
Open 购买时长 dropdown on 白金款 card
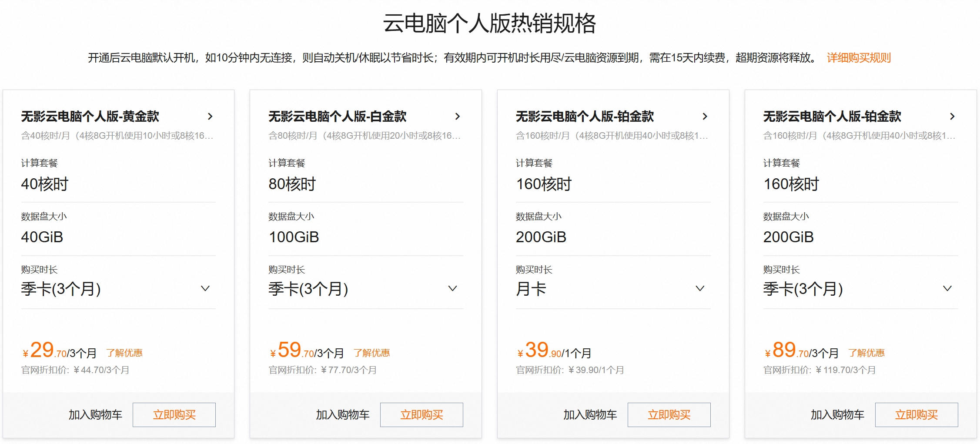click(x=366, y=289)
